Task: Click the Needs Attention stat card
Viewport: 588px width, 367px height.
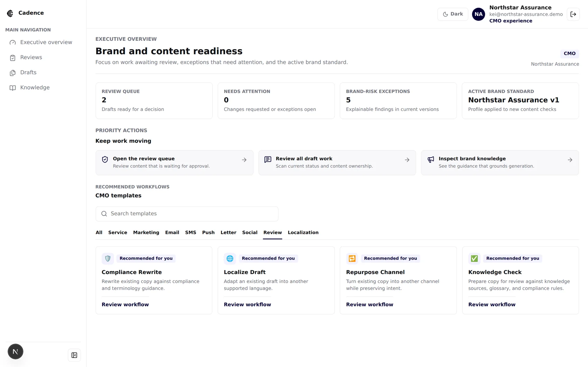Action: 276,101
